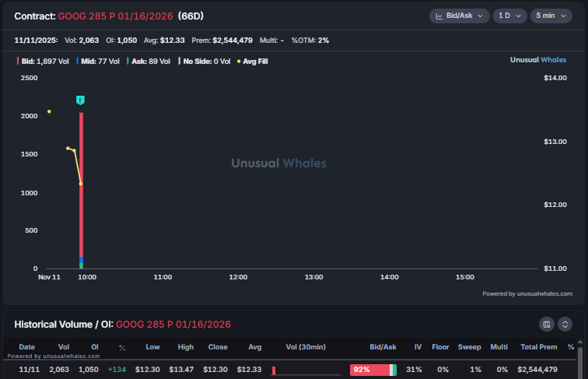Click the expand/collapse arrows icon in Historical Volume
Screen dimensions: 588x379
point(565,324)
